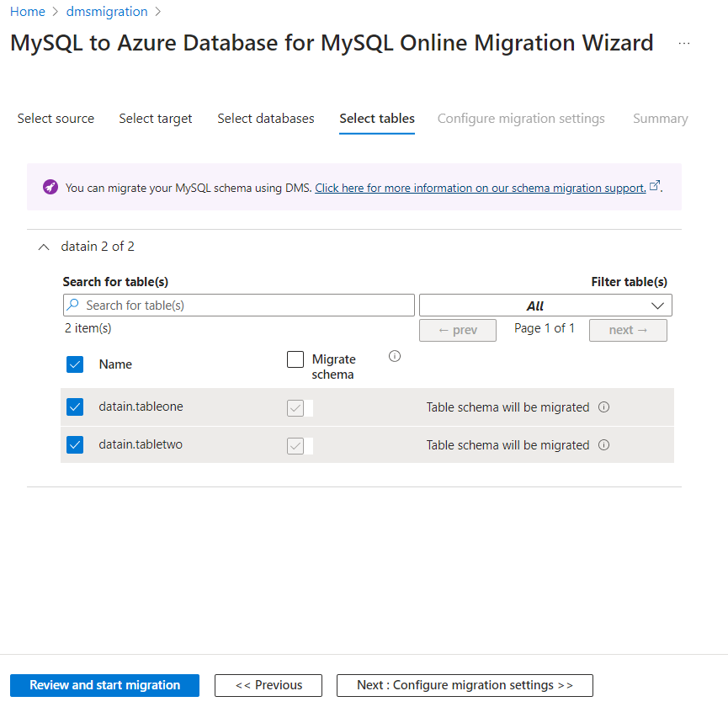Go to the Select source tab

(x=56, y=119)
